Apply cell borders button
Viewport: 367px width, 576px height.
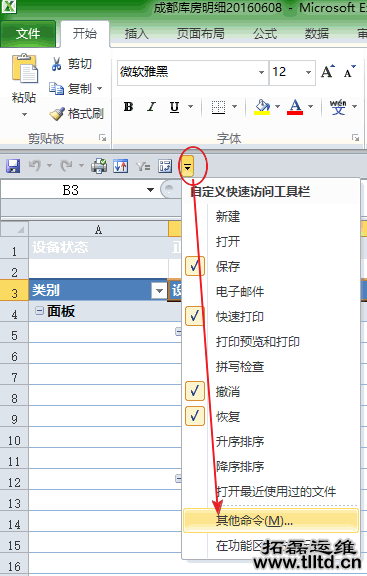(218, 107)
